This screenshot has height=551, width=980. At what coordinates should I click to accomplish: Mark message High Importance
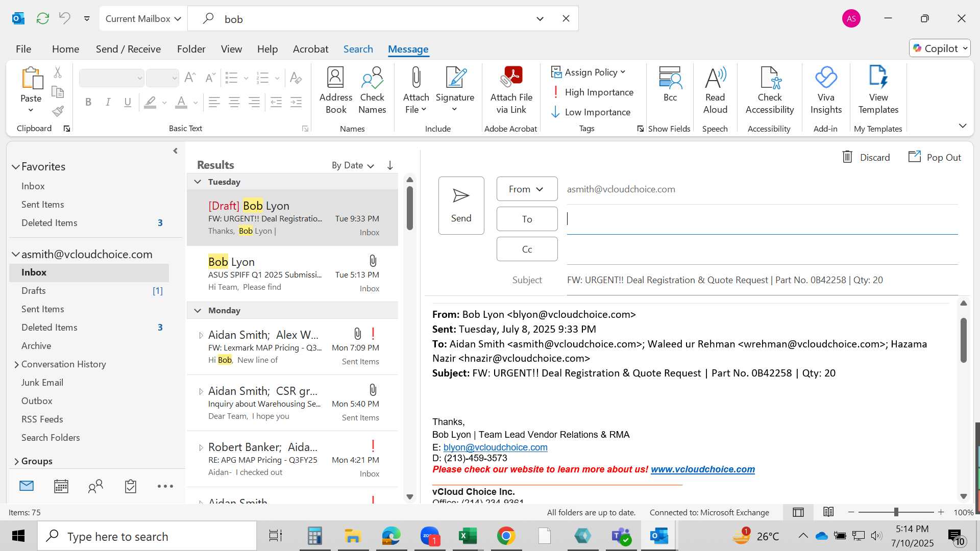click(592, 92)
